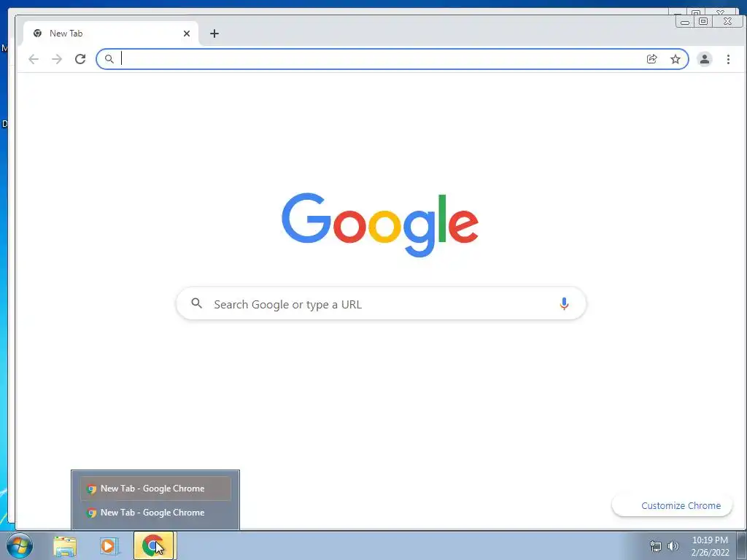Bookmark this tab with the star icon
Screen dimensions: 747x560
(675, 59)
